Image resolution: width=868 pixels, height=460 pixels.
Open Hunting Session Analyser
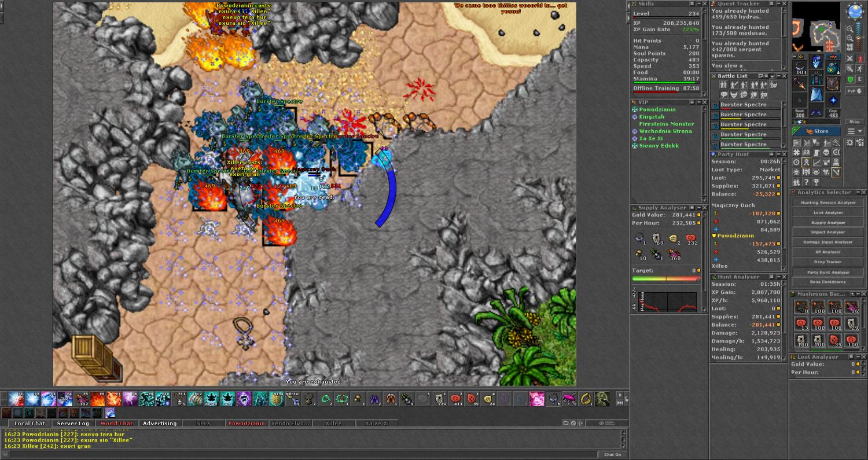(828, 203)
